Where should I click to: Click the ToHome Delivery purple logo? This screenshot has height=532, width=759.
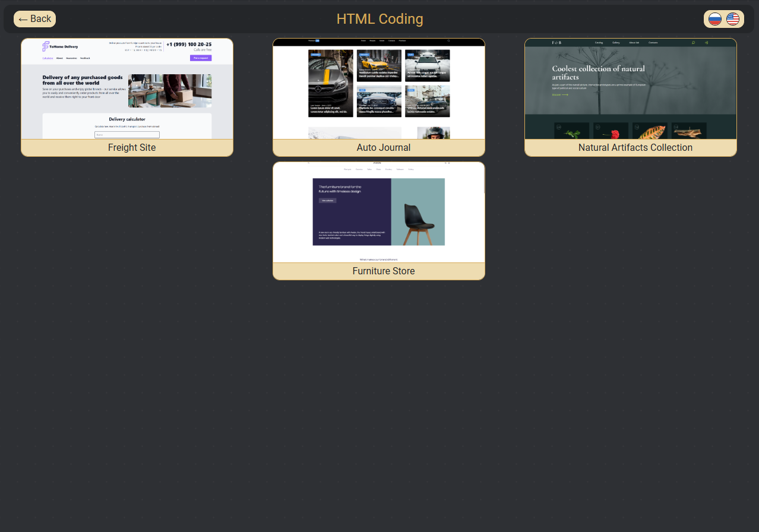46,46
